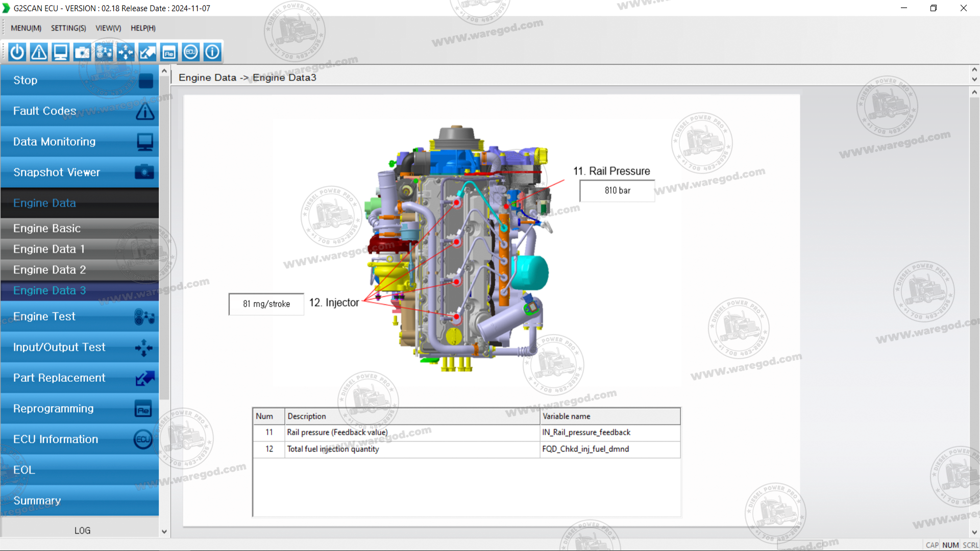The image size is (980, 551).
Task: Open snapshot camera toolbar icon
Action: (x=82, y=52)
